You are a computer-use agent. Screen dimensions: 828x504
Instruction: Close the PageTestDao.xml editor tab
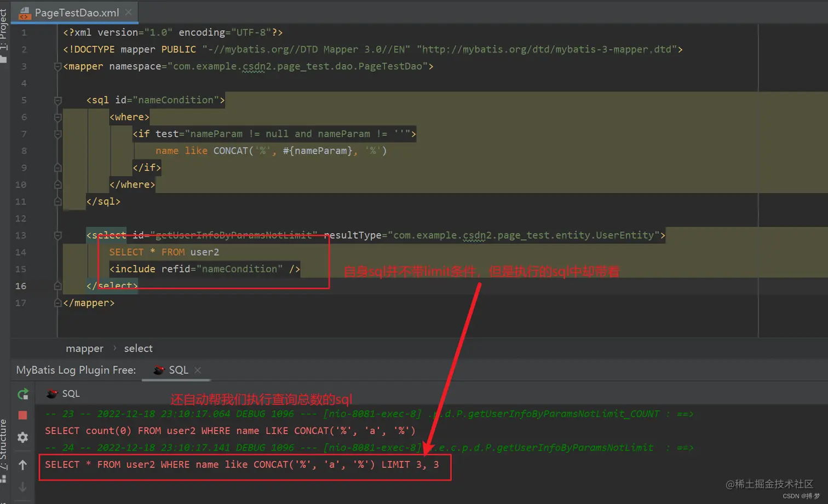pyautogui.click(x=128, y=12)
